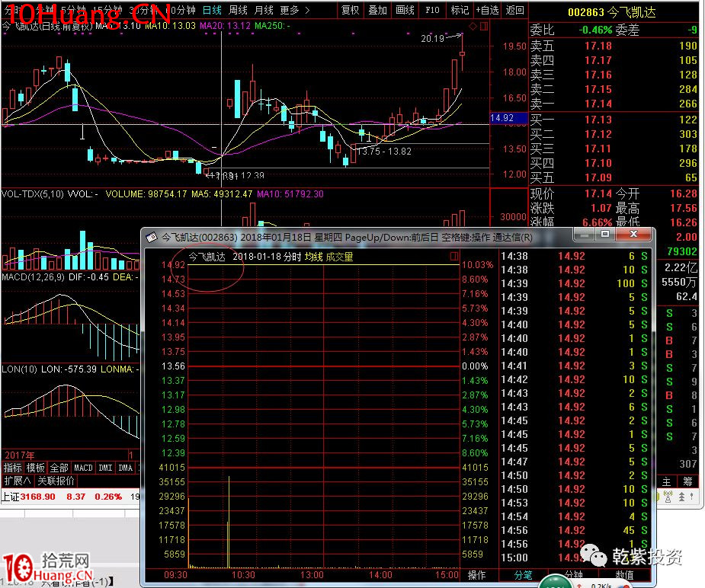
Task: Open the +自选 watchlist dropdown
Action: coord(487,10)
